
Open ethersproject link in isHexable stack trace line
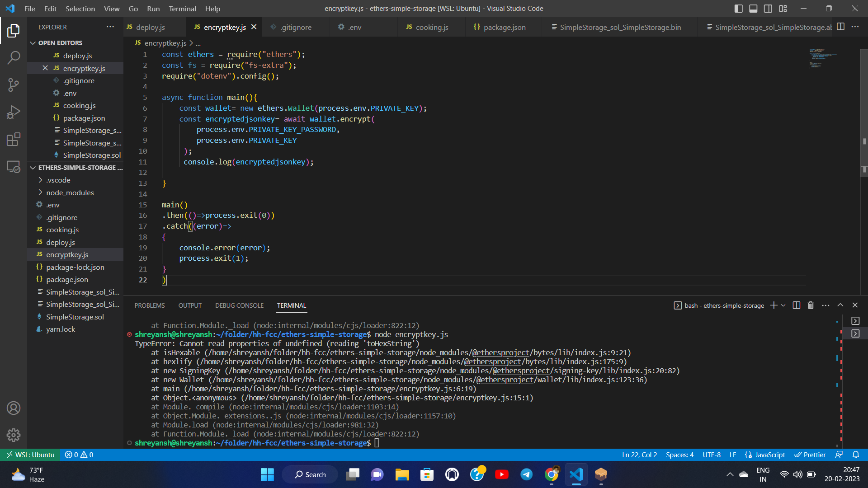pyautogui.click(x=501, y=352)
